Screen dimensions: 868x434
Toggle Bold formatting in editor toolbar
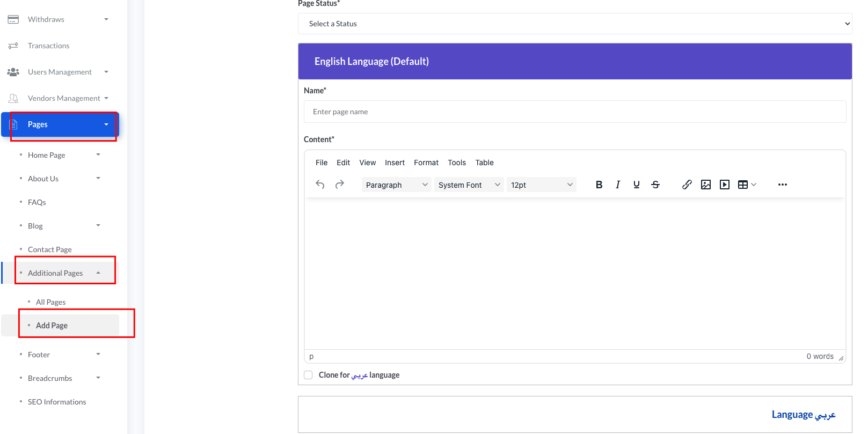click(x=599, y=185)
